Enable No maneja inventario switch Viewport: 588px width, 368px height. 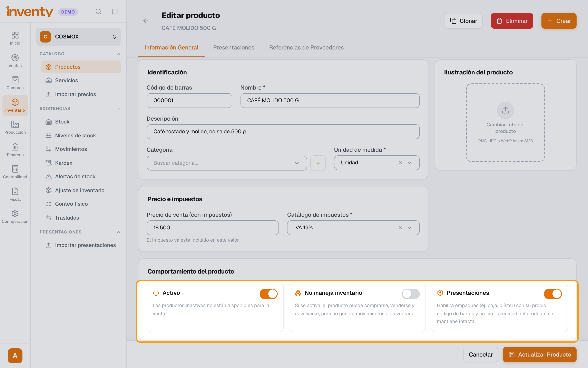[x=411, y=294]
